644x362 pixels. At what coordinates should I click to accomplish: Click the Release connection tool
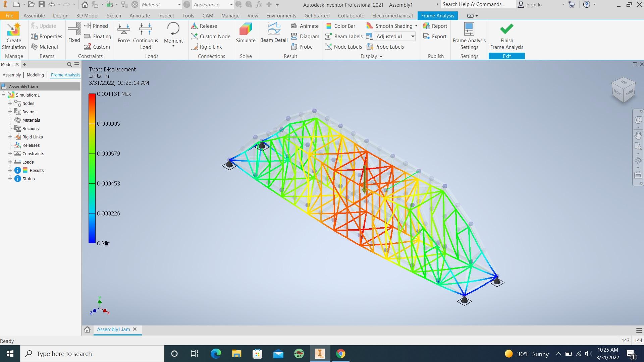click(x=204, y=26)
